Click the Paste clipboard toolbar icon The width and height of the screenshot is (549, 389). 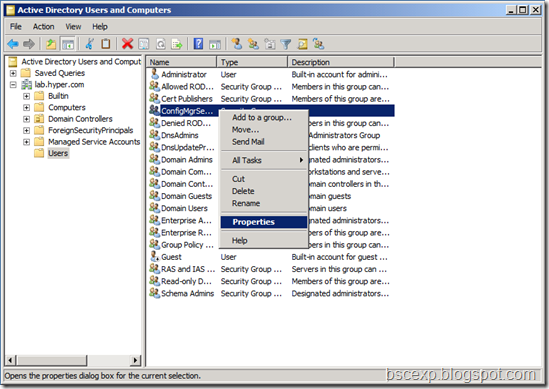105,44
